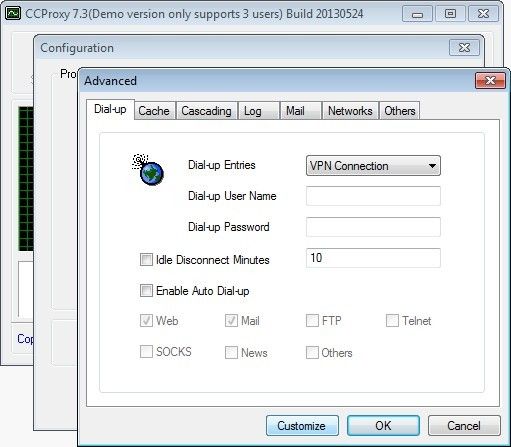Cancel the Advanced dialog
The image size is (511, 447).
(464, 426)
